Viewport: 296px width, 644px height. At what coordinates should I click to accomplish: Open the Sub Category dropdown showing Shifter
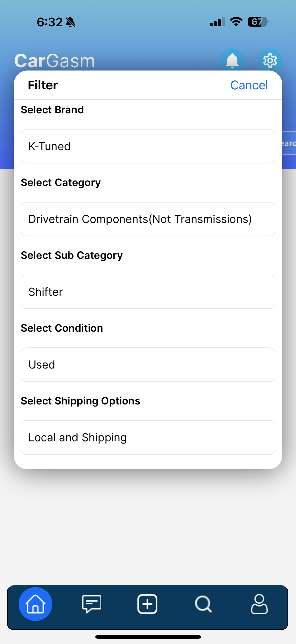(148, 292)
